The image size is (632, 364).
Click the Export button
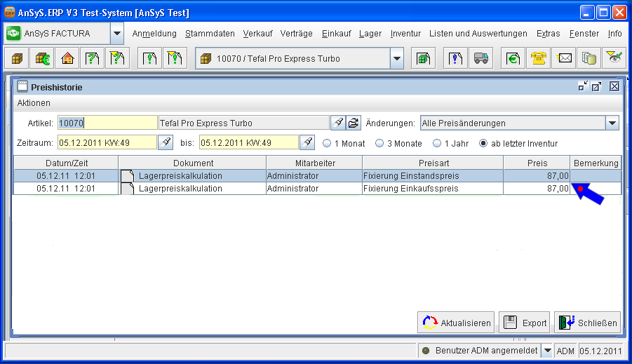click(x=523, y=323)
